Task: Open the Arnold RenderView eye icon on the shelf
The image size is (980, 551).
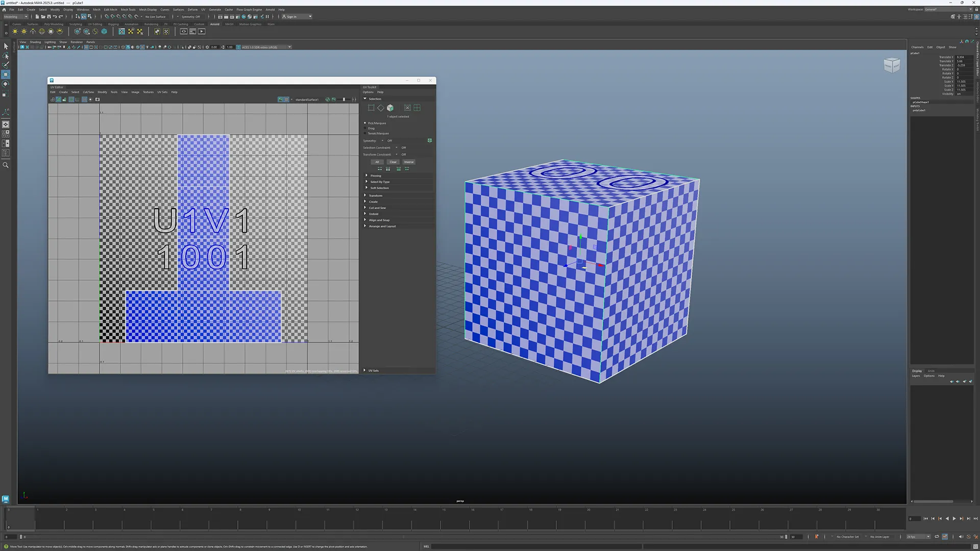Action: (183, 32)
